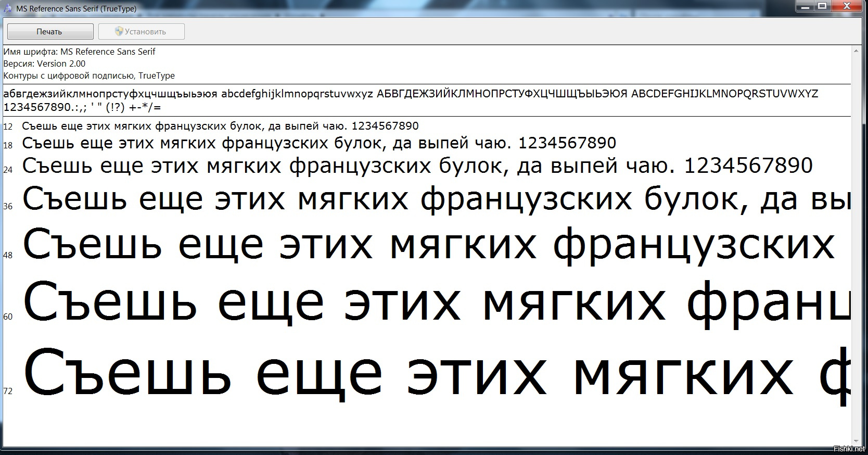This screenshot has height=455, width=868.
Task: Click the uppercase Latin ABCDEFGHIJKLMNOPQRSTUVWXYZ sample
Action: click(724, 94)
